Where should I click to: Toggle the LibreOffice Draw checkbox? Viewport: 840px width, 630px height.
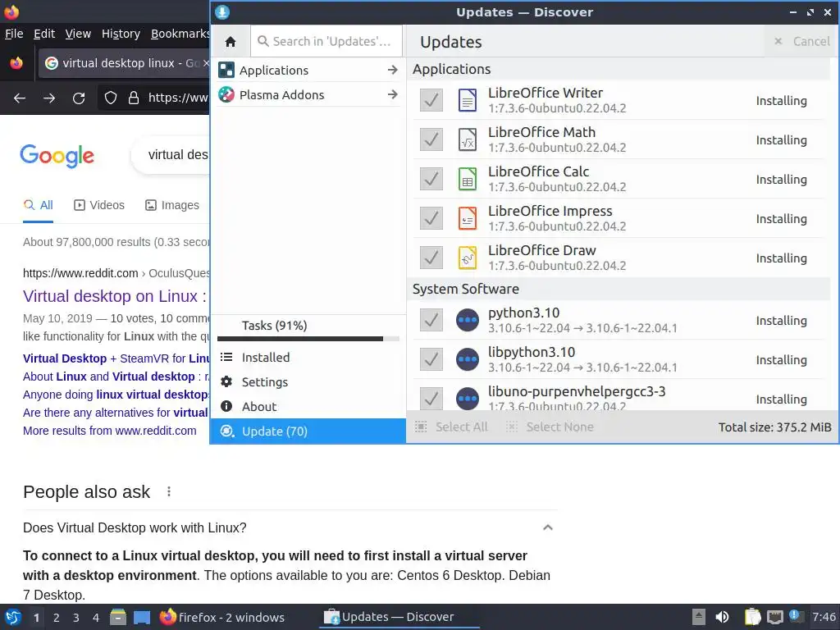431,258
